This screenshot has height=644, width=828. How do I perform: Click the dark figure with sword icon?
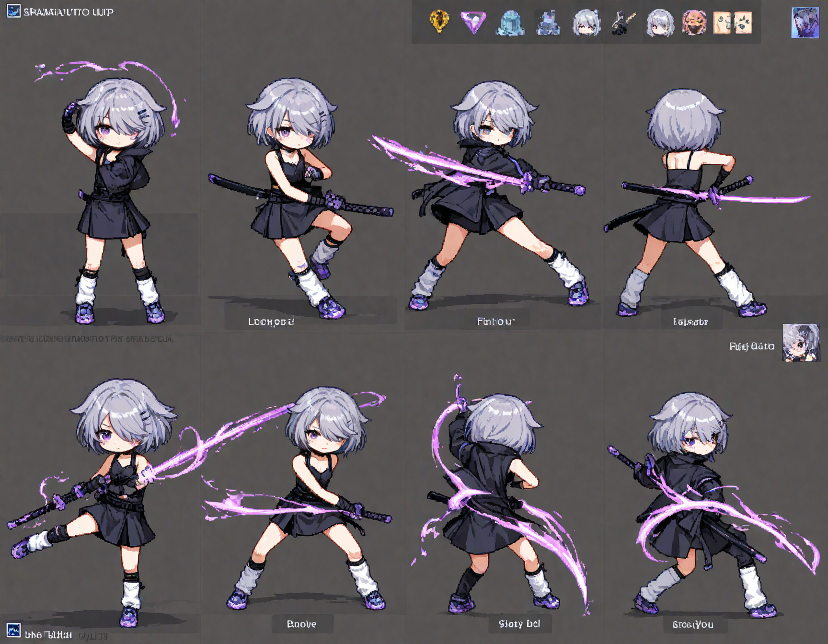tap(623, 23)
